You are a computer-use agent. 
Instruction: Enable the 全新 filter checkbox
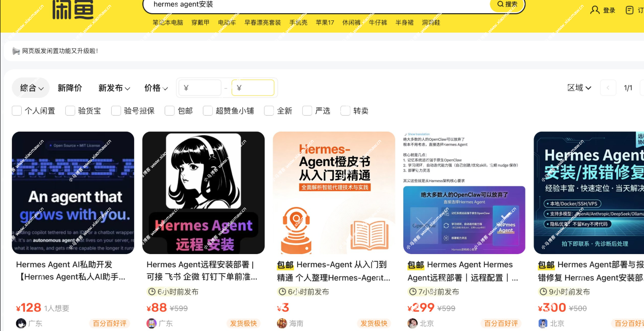(269, 111)
